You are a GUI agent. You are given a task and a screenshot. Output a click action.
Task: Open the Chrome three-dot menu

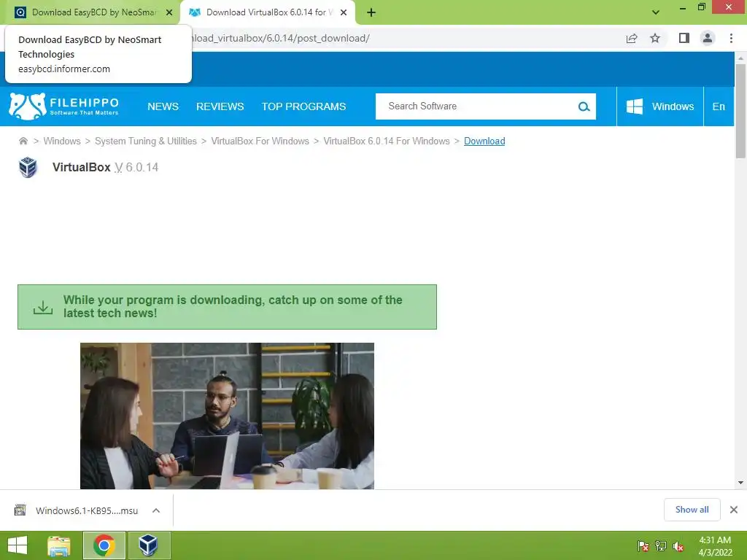tap(731, 38)
